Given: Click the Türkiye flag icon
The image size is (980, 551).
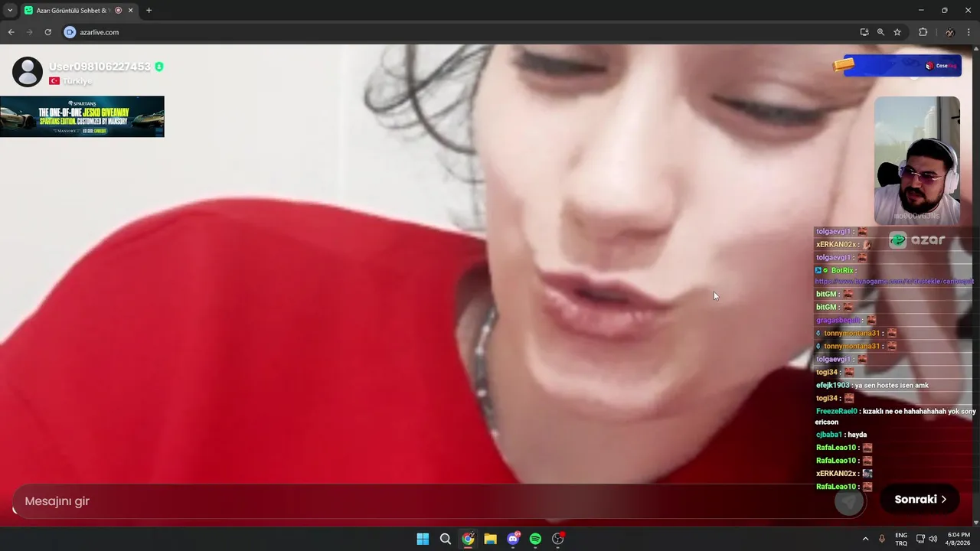Looking at the screenshot, I should [x=54, y=81].
